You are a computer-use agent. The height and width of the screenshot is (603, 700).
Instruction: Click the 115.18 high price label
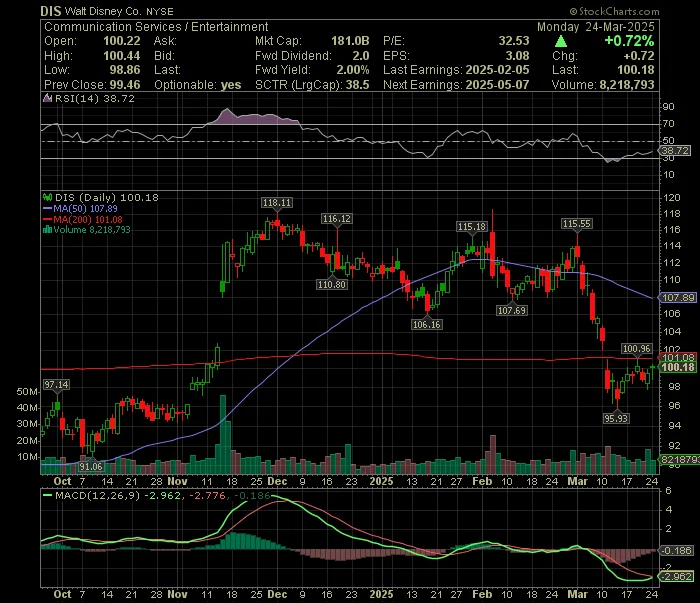click(x=472, y=227)
